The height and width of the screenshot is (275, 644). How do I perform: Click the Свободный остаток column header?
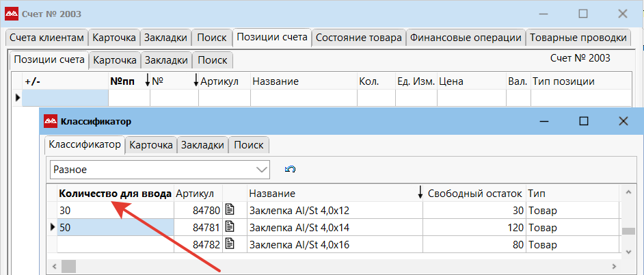tap(474, 194)
